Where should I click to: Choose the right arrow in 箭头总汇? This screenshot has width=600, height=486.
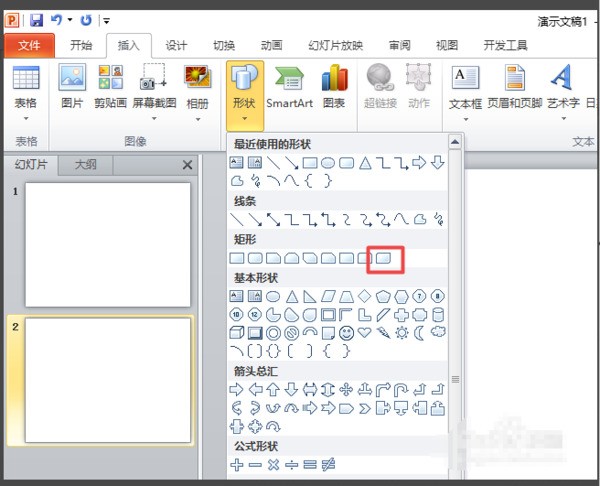pos(236,390)
